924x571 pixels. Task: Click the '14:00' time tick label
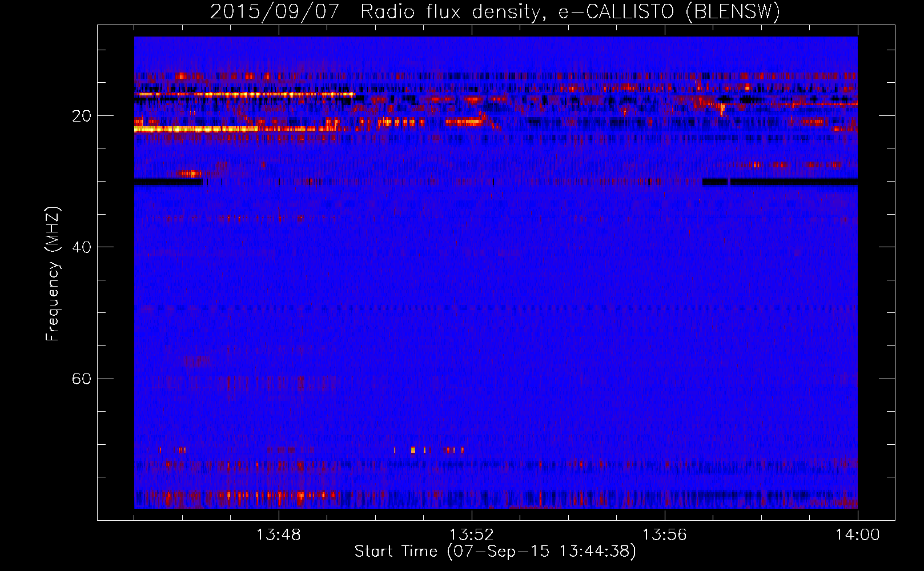pos(857,535)
